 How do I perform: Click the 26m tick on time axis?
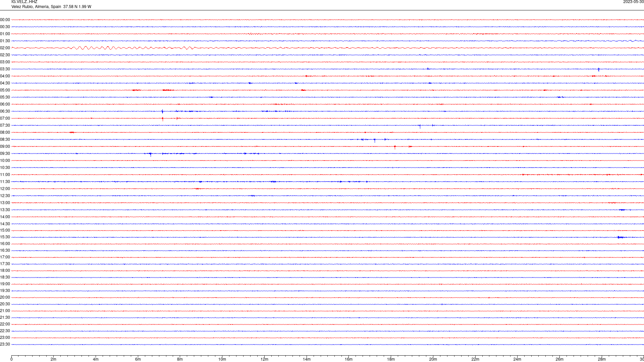point(559,359)
